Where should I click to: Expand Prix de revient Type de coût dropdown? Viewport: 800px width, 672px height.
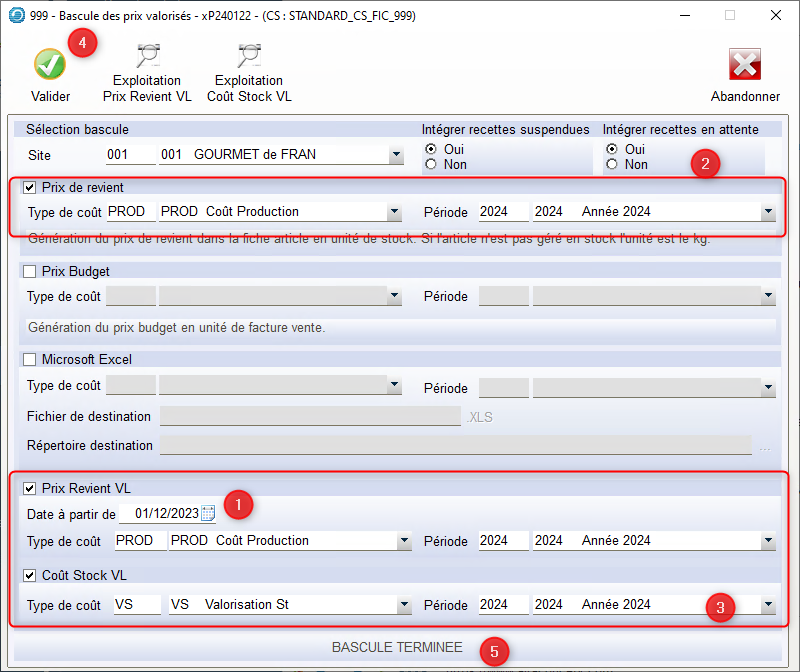pos(396,212)
